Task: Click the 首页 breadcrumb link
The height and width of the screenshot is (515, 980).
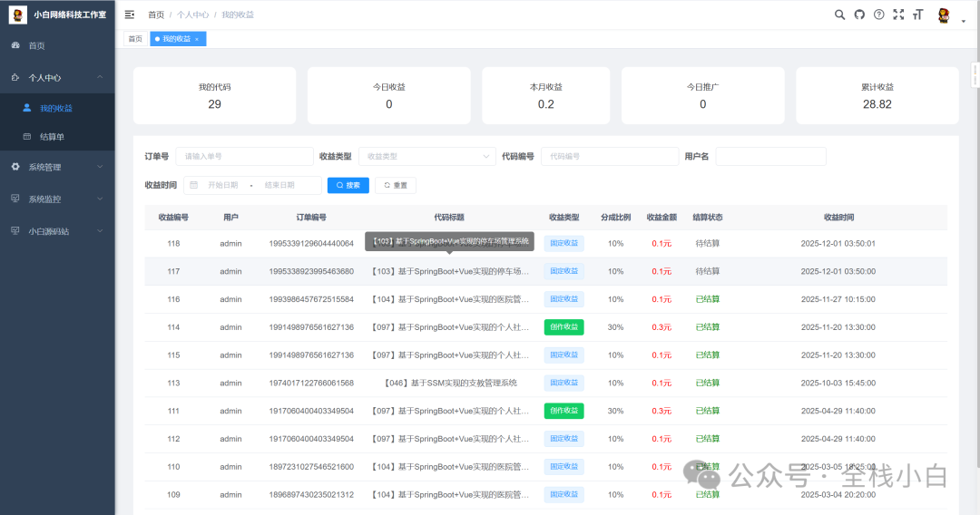Action: click(156, 15)
